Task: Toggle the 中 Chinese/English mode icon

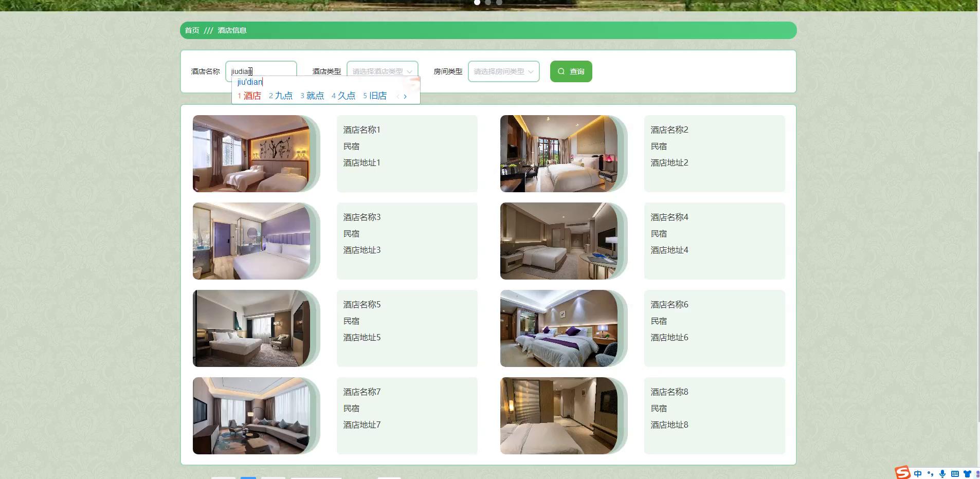Action: coord(918,474)
